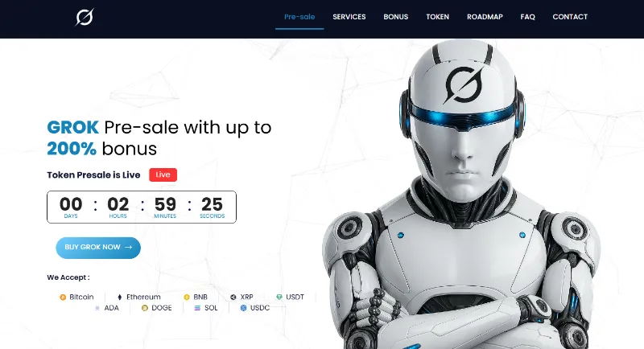Go to SERVICES menu item

pos(349,17)
